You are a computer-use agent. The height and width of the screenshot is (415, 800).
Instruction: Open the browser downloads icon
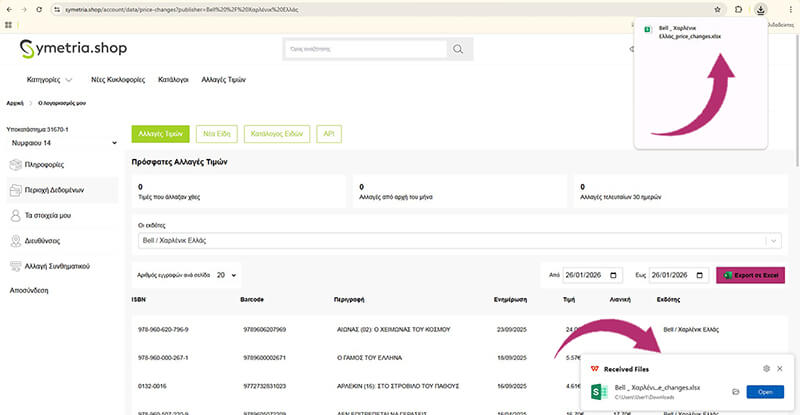760,8
